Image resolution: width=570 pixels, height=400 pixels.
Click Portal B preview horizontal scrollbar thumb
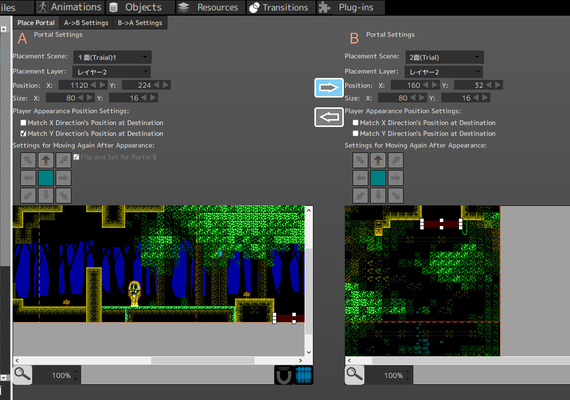coord(471,360)
